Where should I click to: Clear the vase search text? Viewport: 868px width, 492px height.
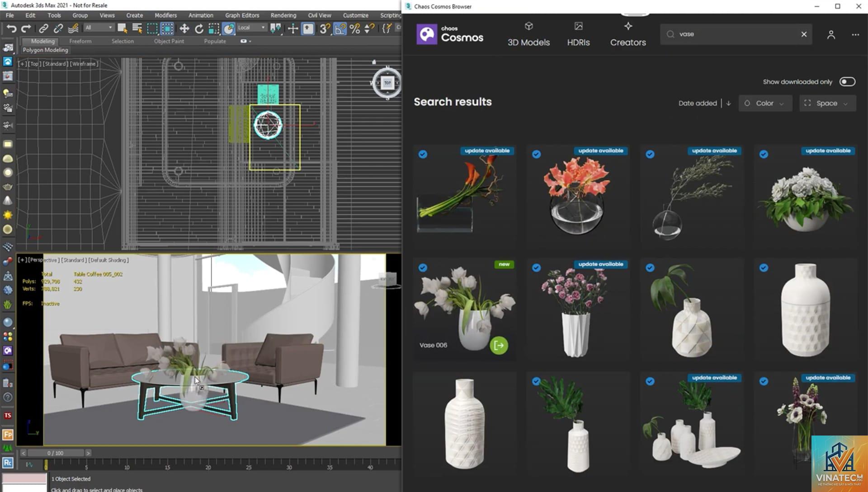804,34
